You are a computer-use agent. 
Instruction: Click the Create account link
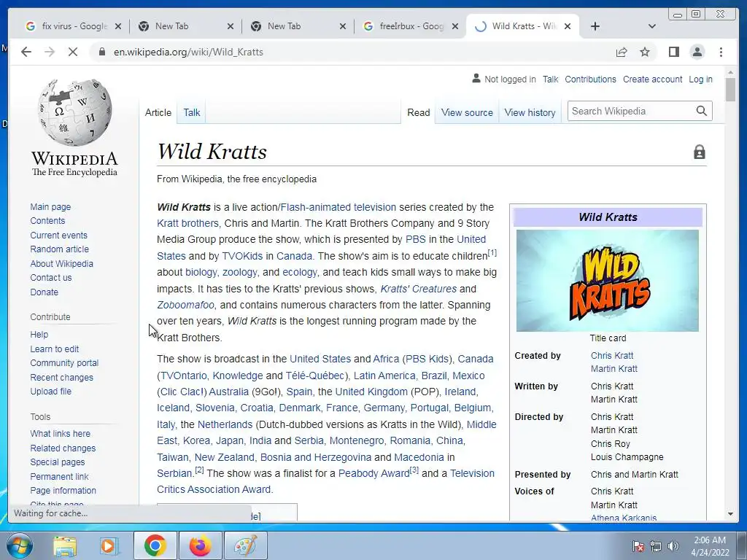point(652,79)
